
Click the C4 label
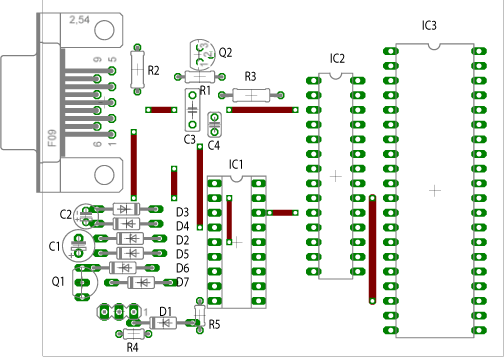[214, 145]
